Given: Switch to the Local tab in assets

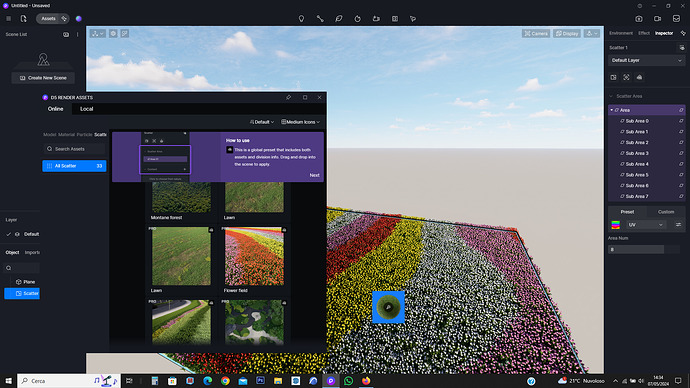Looking at the screenshot, I should (87, 109).
